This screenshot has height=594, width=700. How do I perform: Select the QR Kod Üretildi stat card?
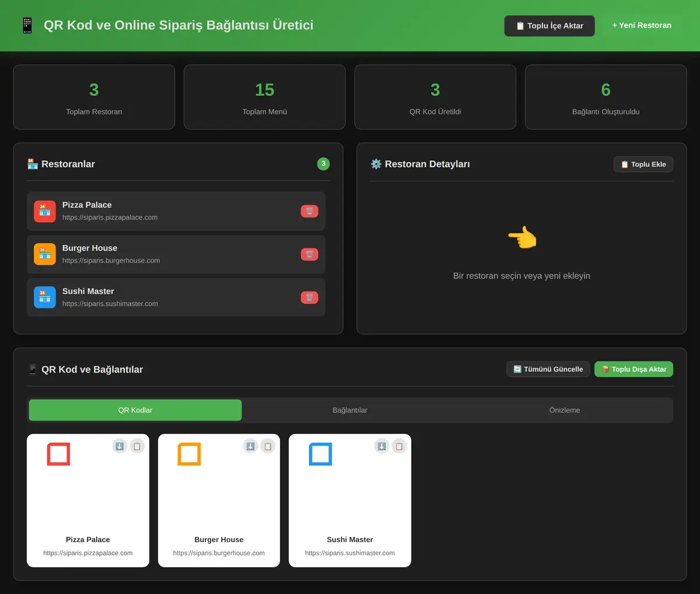[x=435, y=97]
